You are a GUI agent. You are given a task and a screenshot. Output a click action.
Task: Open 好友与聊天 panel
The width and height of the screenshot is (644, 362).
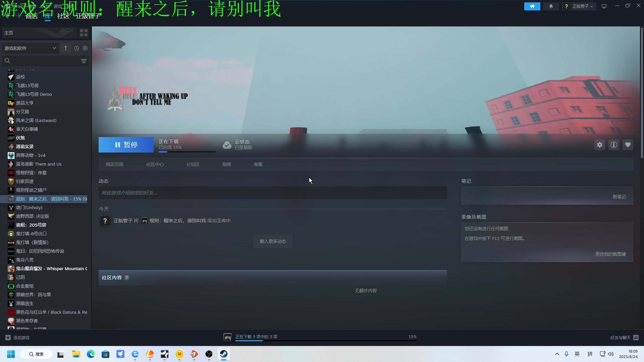coord(624,338)
